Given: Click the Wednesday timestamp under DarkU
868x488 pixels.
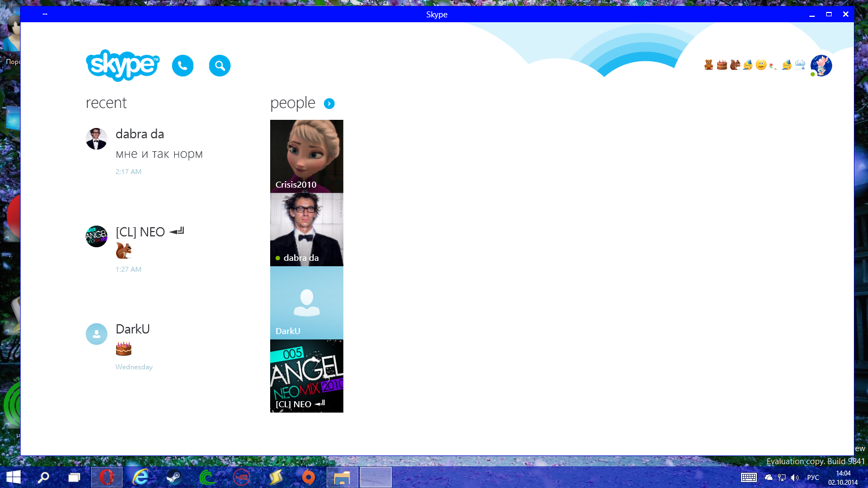Looking at the screenshot, I should point(134,367).
